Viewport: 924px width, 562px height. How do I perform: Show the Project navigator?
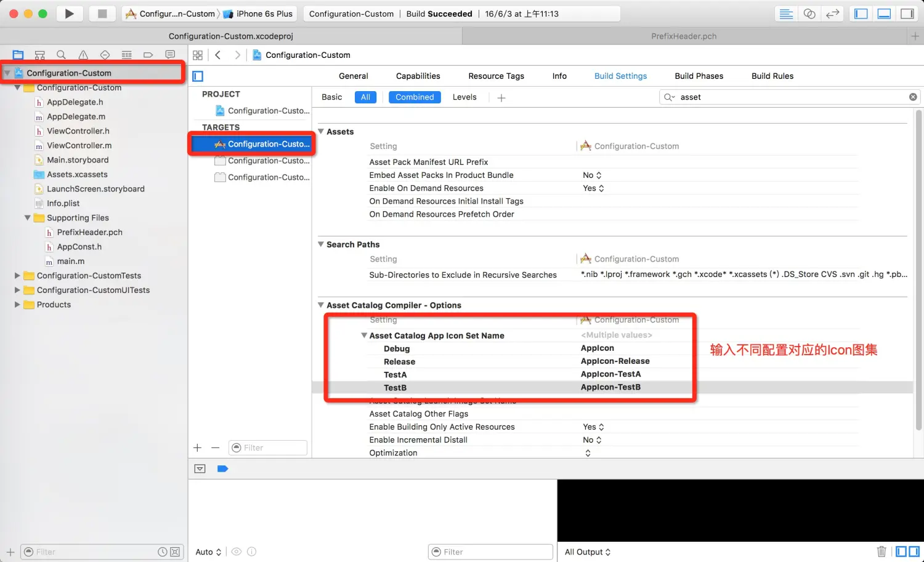point(18,55)
